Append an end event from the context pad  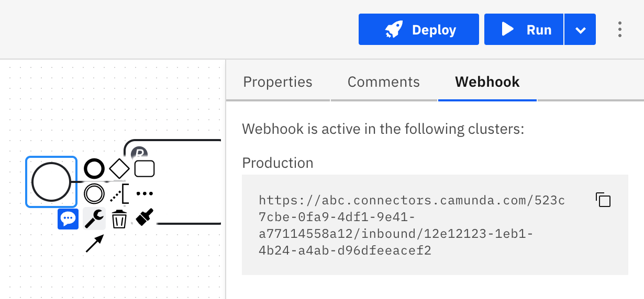point(94,169)
